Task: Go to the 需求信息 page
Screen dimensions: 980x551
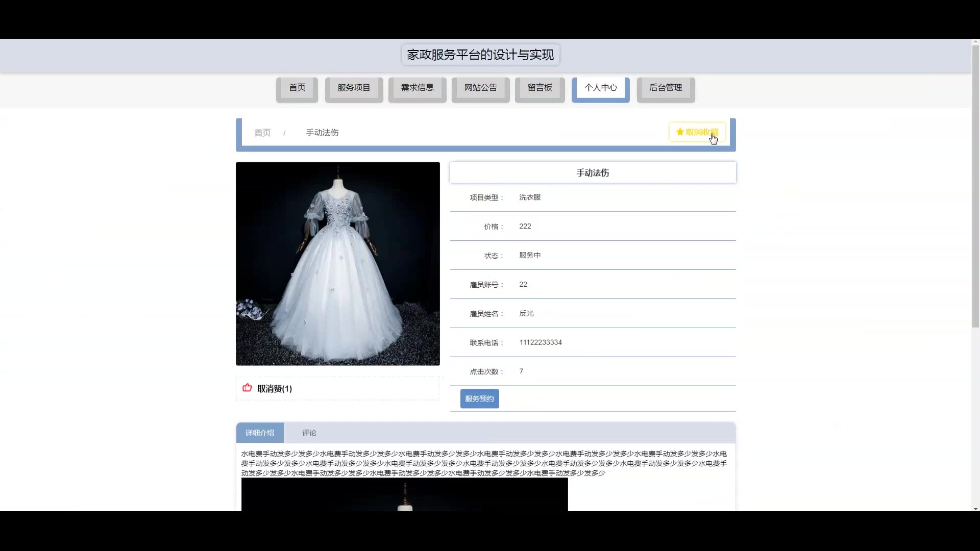Action: pyautogui.click(x=417, y=88)
